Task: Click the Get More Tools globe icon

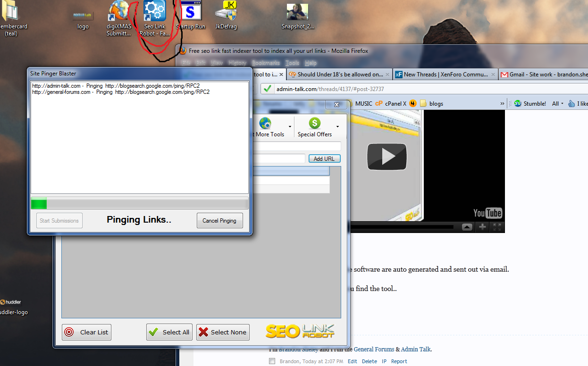Action: (x=265, y=124)
